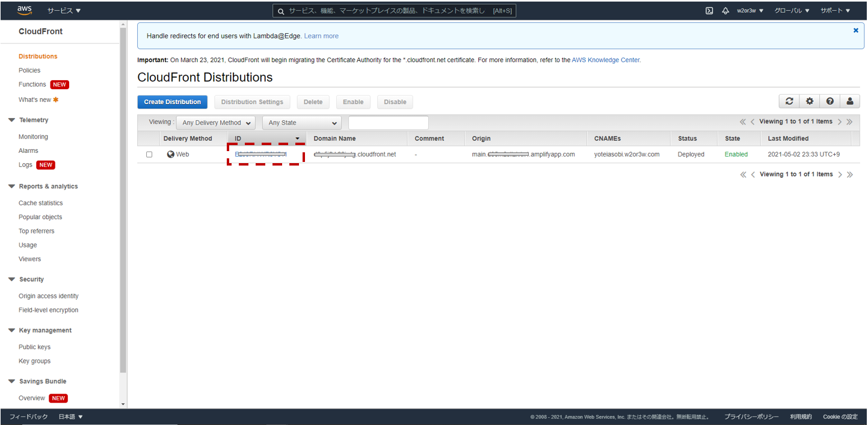Open the notifications bell
Screen dimensions: 868x425
725,11
